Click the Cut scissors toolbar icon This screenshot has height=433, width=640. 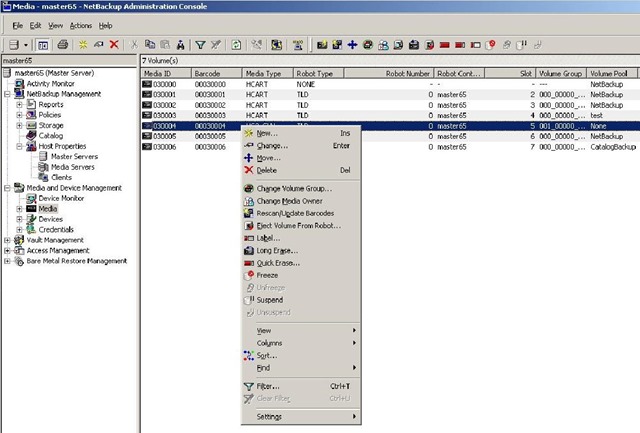pyautogui.click(x=134, y=44)
